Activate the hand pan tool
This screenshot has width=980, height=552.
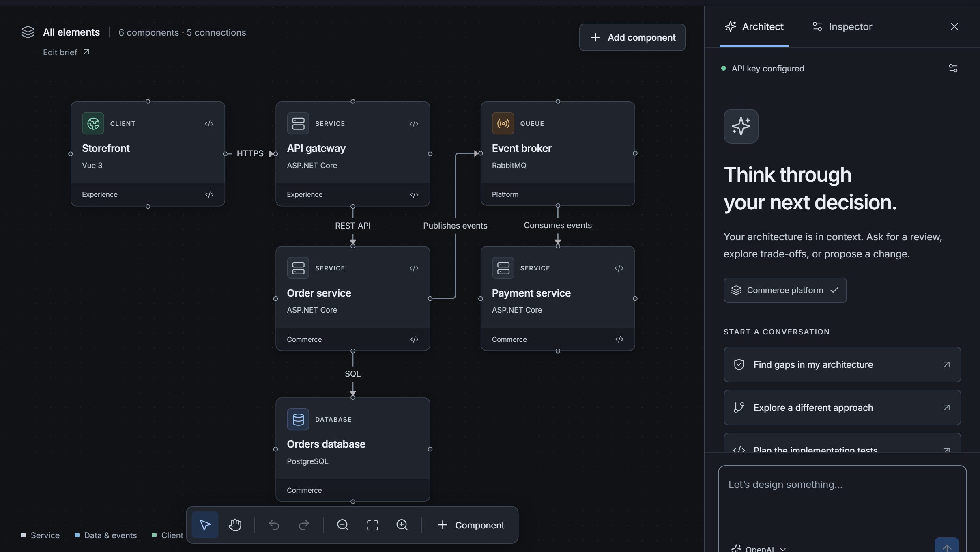tap(235, 525)
